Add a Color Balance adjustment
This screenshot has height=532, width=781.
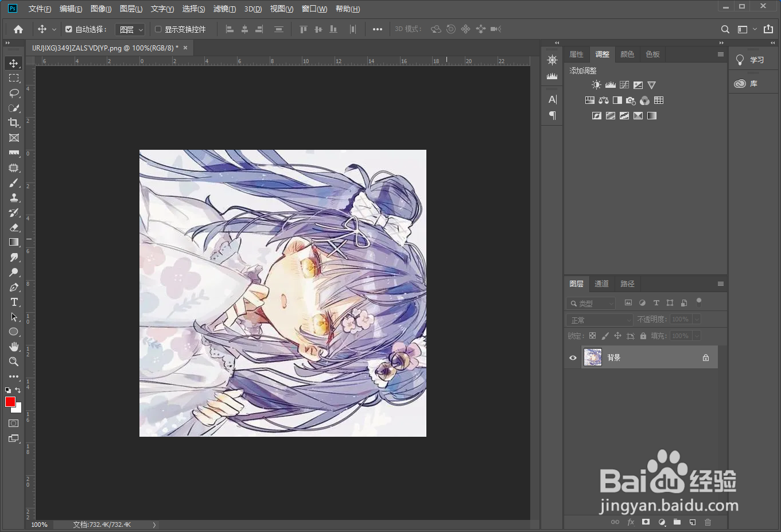point(604,100)
